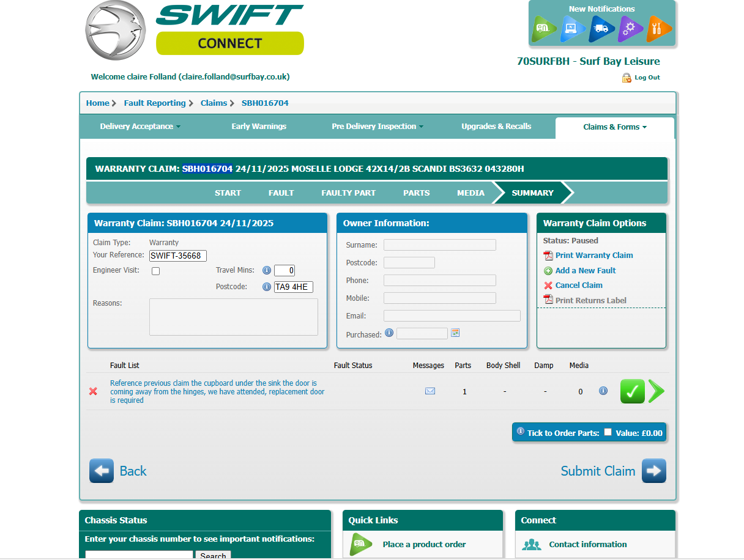
Task: Expand the Claims & Forms dropdown
Action: [x=615, y=127]
